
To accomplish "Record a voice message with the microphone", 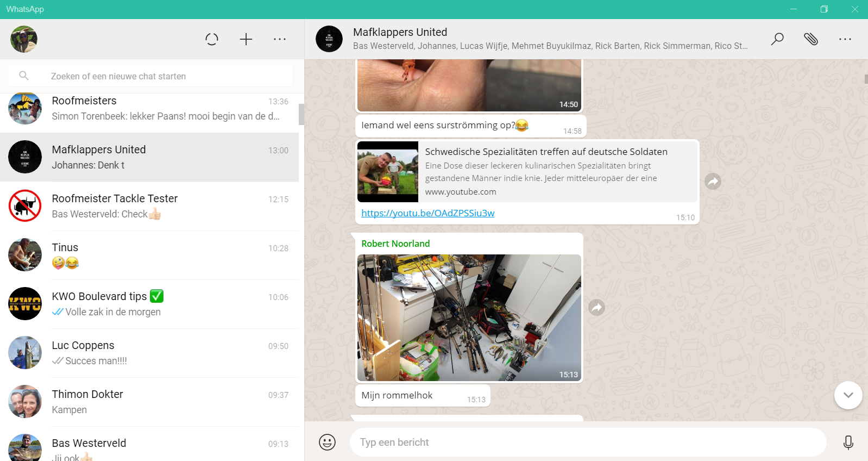I will (848, 442).
